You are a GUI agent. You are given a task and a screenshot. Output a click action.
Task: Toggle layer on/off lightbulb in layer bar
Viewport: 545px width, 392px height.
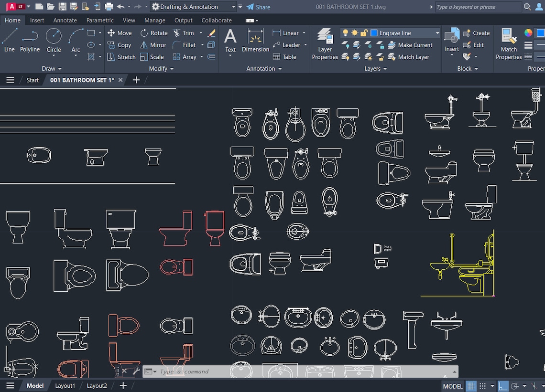346,32
